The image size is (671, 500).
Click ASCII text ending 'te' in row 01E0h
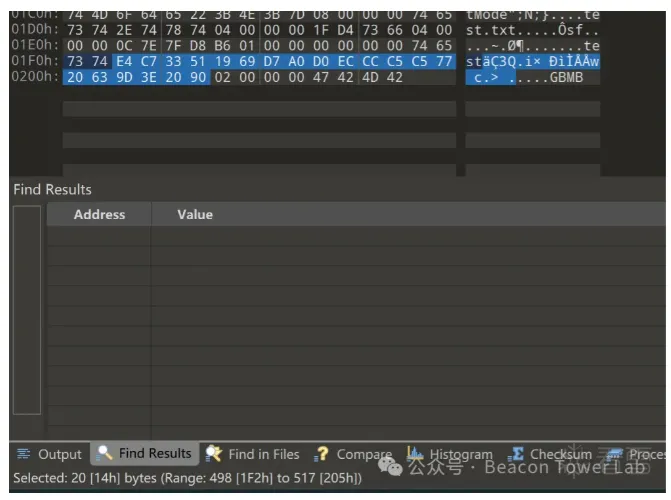(x=591, y=46)
